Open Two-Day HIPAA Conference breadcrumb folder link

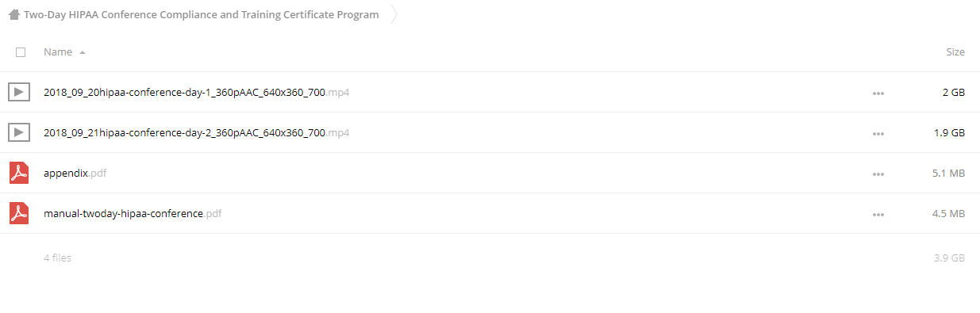pos(202,14)
